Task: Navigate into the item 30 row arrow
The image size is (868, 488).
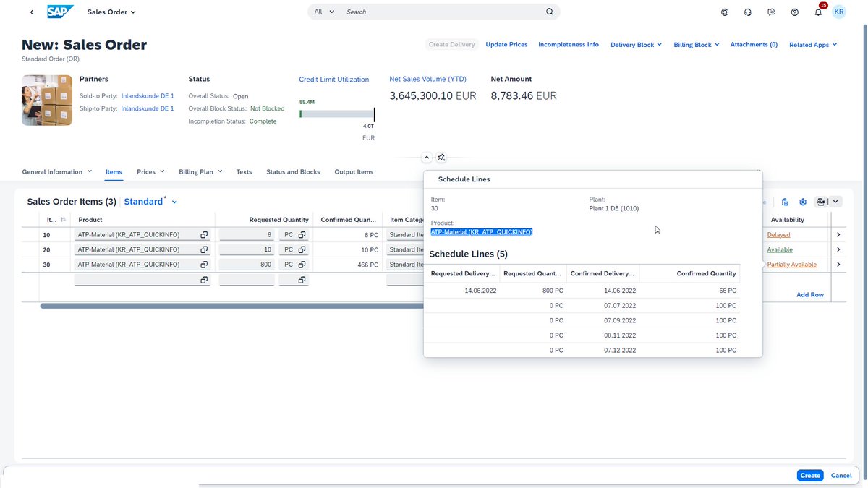Action: click(x=838, y=265)
